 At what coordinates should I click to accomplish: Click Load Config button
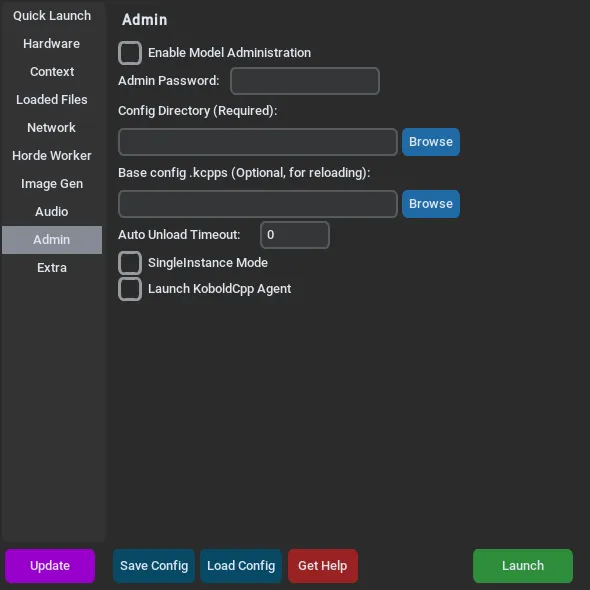click(241, 566)
